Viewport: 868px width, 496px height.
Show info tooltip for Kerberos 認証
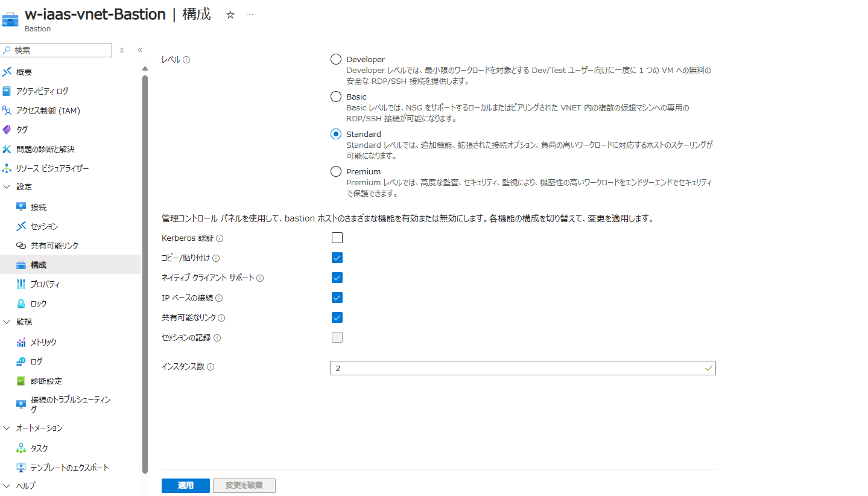click(x=220, y=238)
